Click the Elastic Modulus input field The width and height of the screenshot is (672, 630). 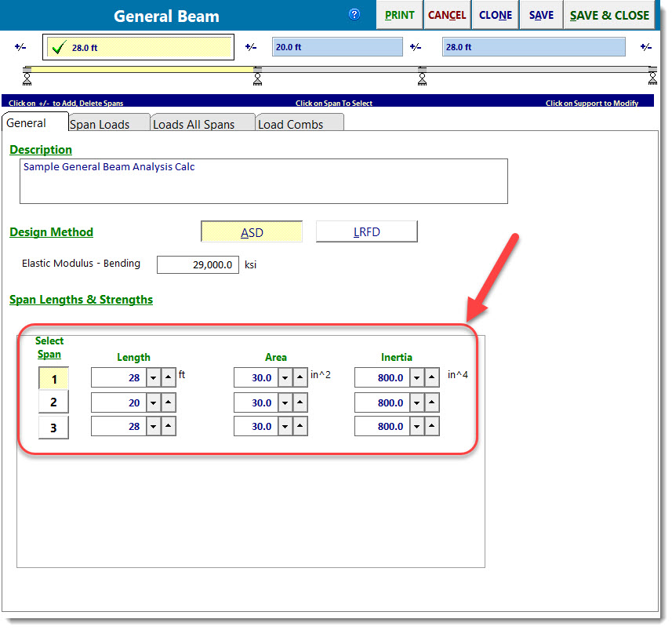[x=198, y=265]
